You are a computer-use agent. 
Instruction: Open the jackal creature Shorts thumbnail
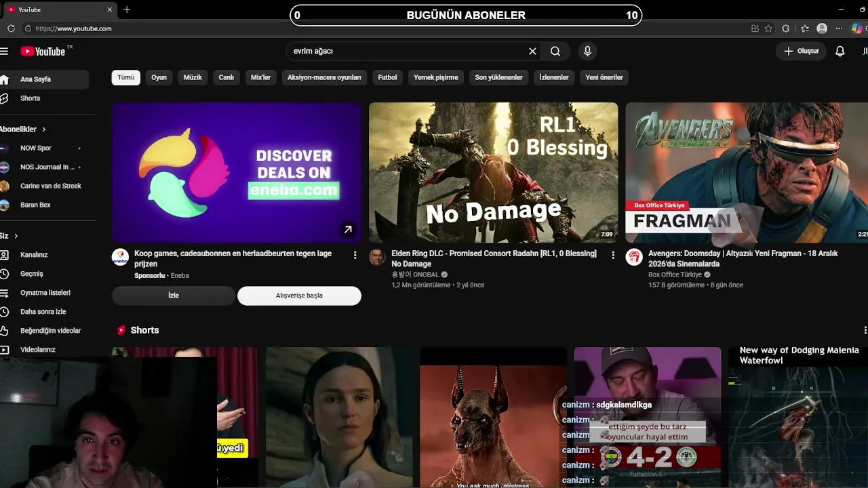pos(493,418)
